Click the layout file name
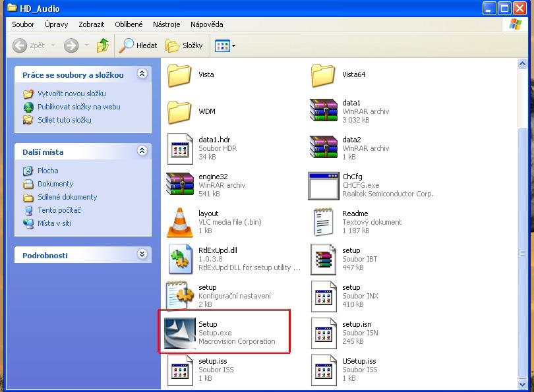The image size is (534, 392). coord(208,213)
